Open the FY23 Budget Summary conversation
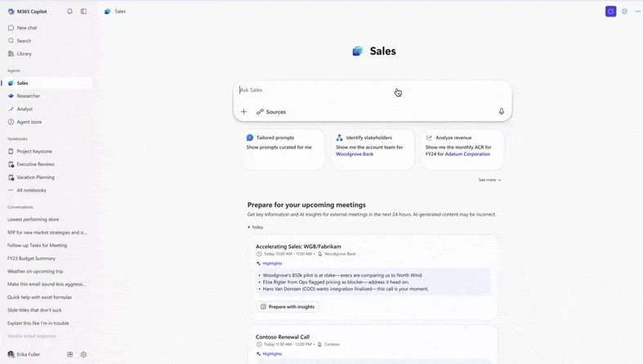643x364 pixels. click(31, 259)
